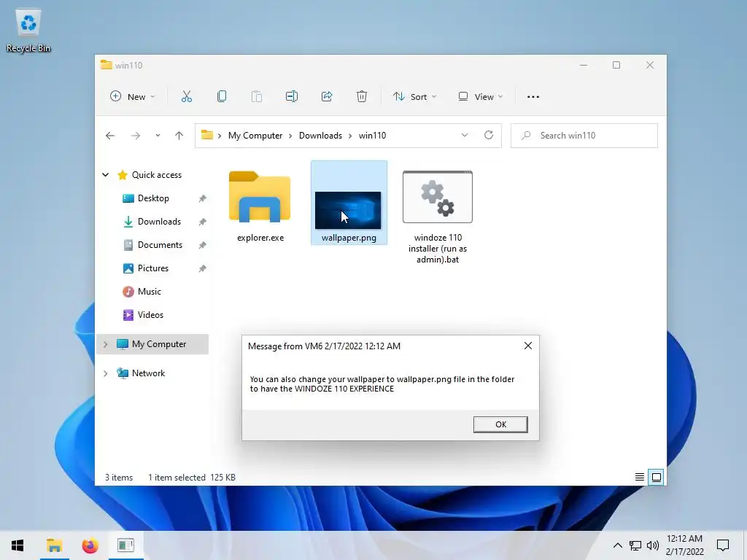Screen dimensions: 747x560
Task: Expand the address bar history dropdown
Action: (465, 135)
